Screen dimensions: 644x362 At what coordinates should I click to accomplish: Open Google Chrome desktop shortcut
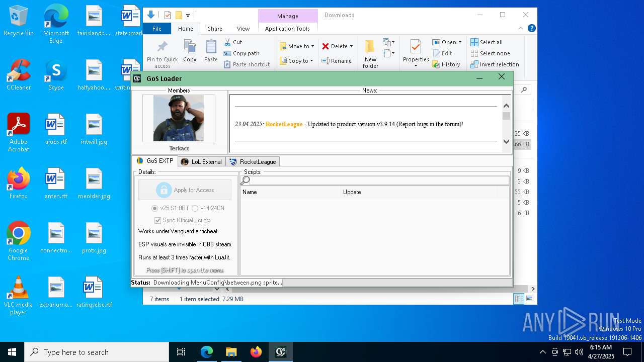[18, 241]
